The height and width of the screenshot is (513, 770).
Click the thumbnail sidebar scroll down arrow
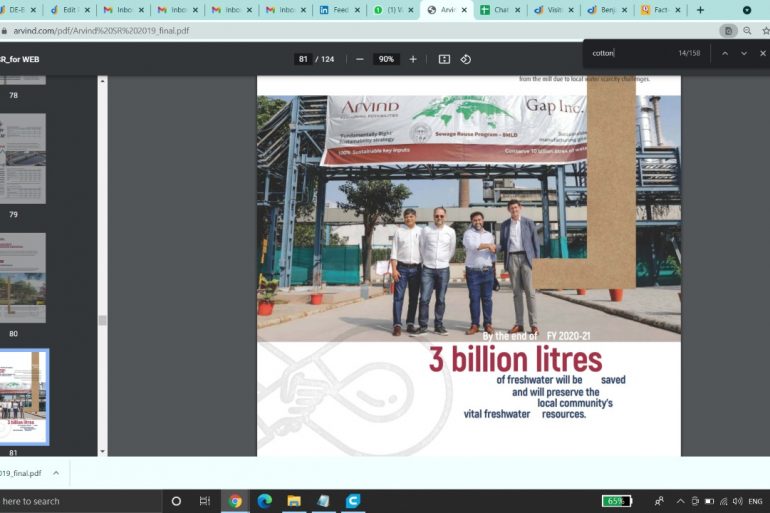[102, 451]
